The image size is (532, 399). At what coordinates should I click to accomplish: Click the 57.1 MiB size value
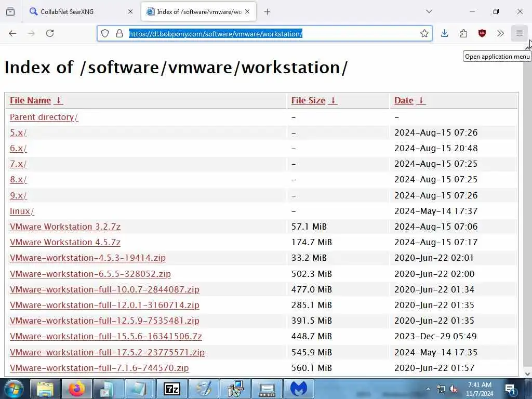pos(309,227)
